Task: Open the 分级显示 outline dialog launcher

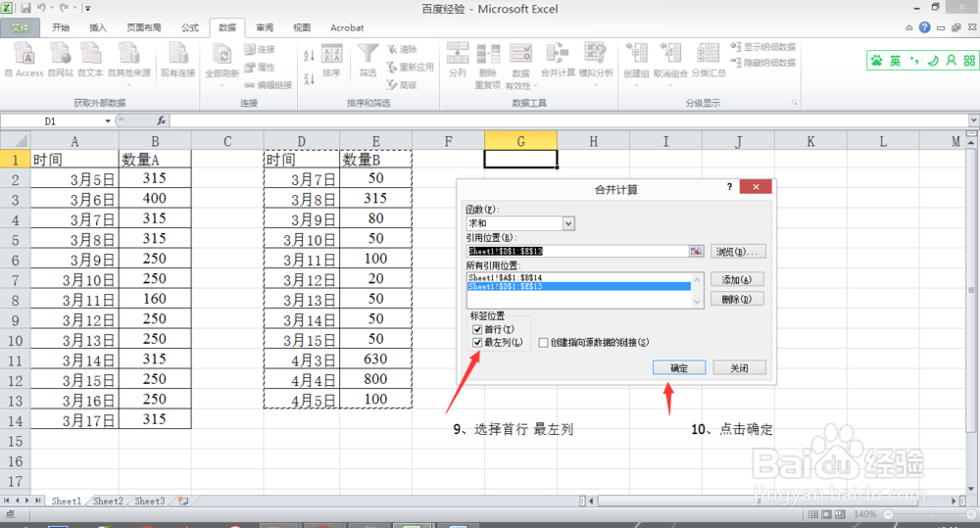Action: [x=795, y=103]
